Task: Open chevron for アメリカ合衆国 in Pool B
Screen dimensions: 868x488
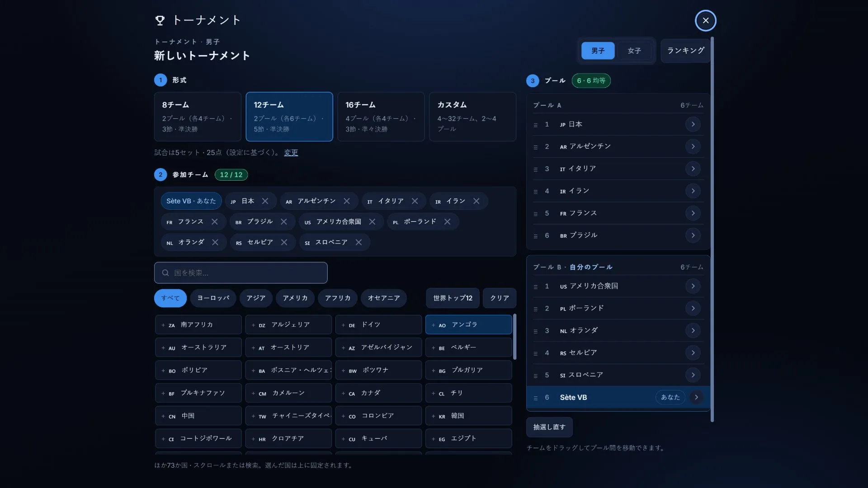Action: [693, 286]
